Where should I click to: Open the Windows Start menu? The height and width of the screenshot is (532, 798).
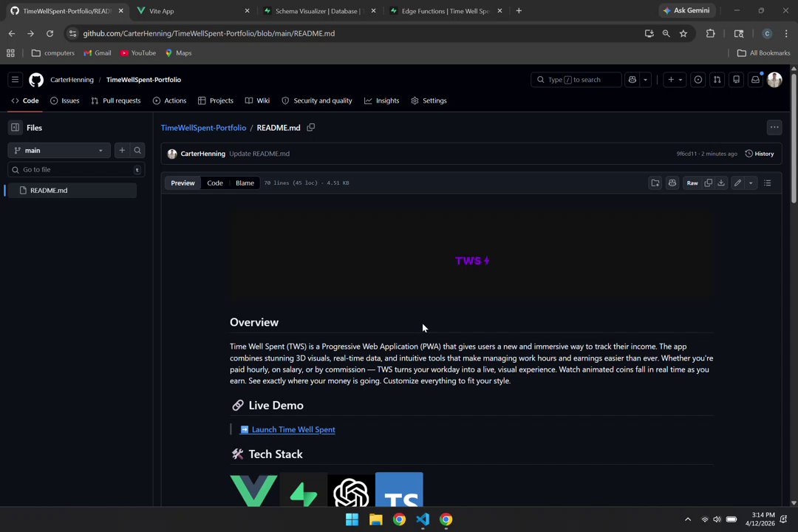352,519
